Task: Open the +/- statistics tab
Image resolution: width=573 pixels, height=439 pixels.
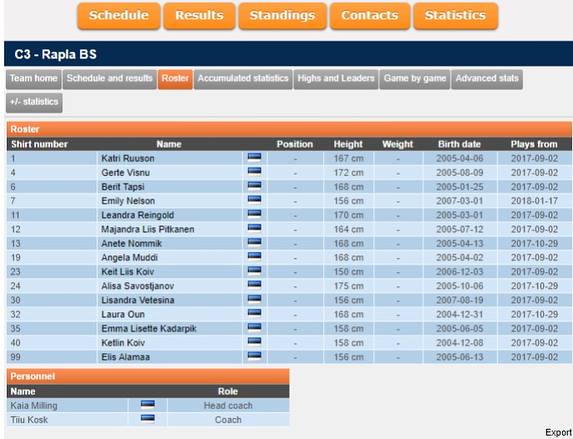Action: coord(34,102)
